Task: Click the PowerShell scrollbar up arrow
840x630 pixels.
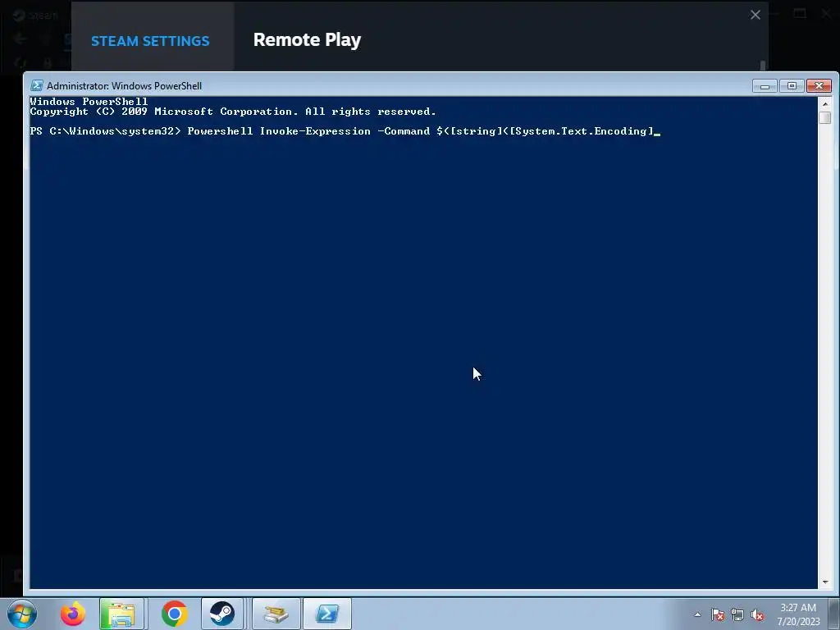Action: click(825, 104)
